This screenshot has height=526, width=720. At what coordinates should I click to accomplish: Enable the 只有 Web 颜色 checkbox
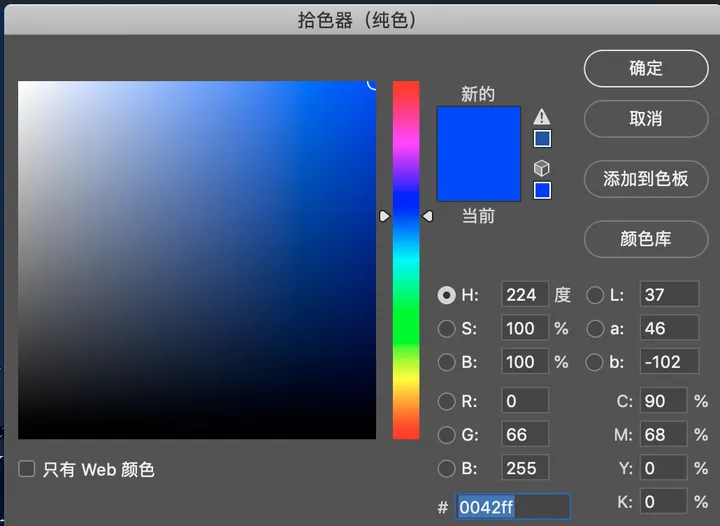27,469
